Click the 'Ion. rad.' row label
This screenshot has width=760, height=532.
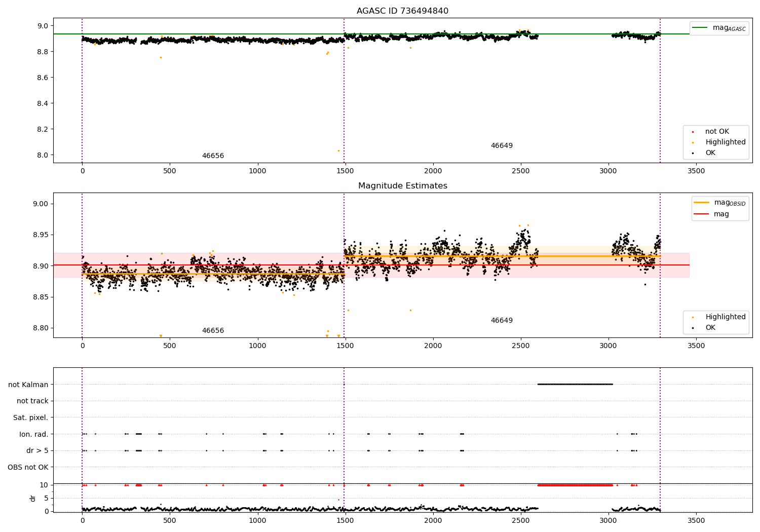[34, 434]
